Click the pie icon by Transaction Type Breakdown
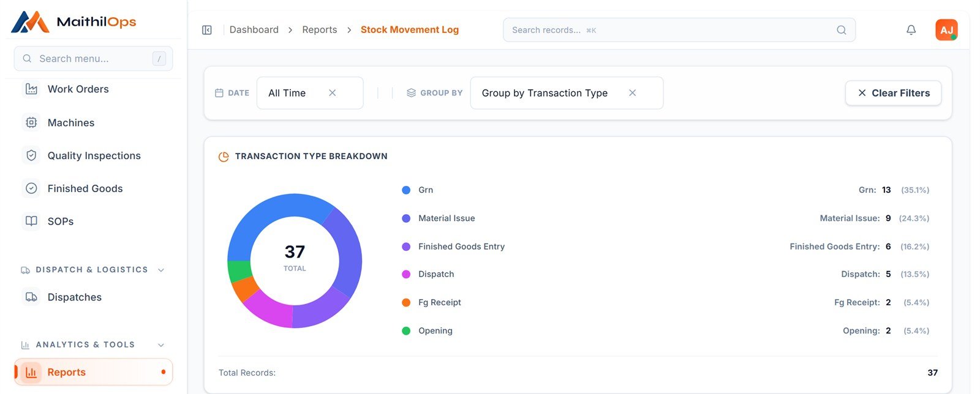This screenshot has width=980, height=394. (x=224, y=157)
